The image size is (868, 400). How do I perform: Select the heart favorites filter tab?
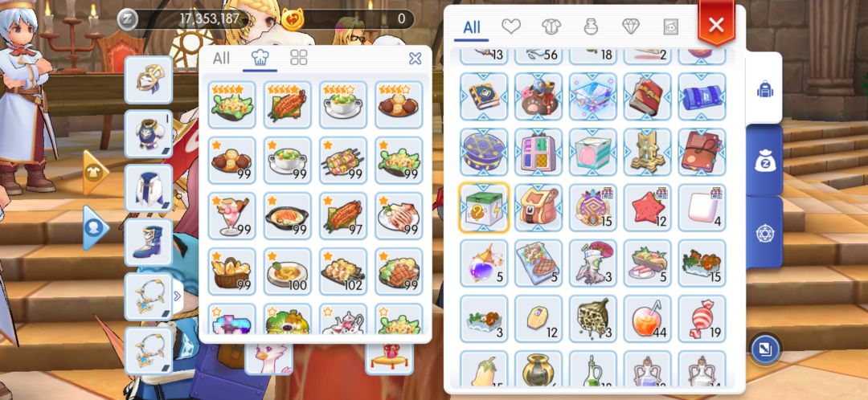pos(510,26)
